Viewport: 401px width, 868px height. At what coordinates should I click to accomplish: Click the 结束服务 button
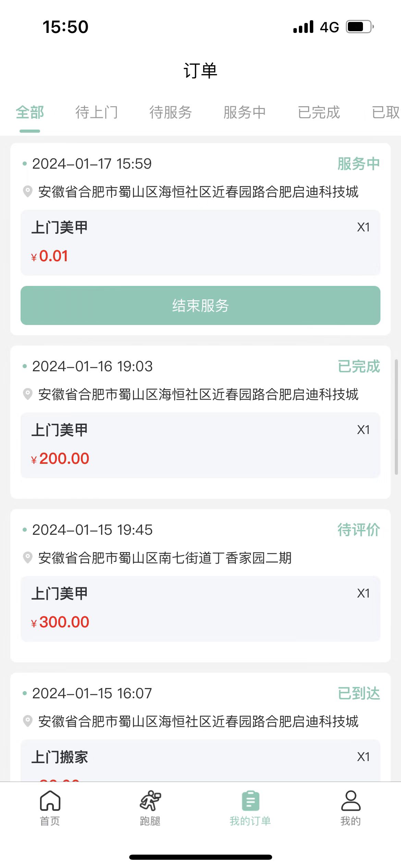pos(200,305)
